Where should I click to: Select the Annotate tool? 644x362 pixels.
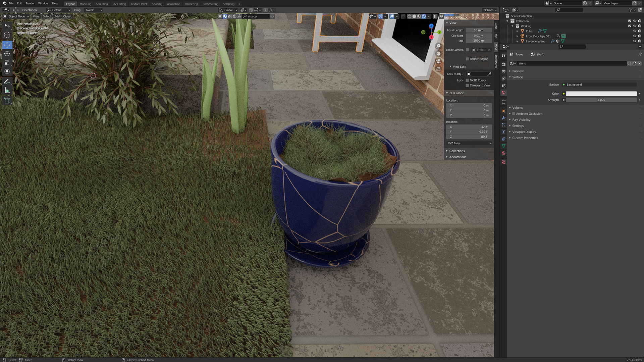click(x=7, y=82)
